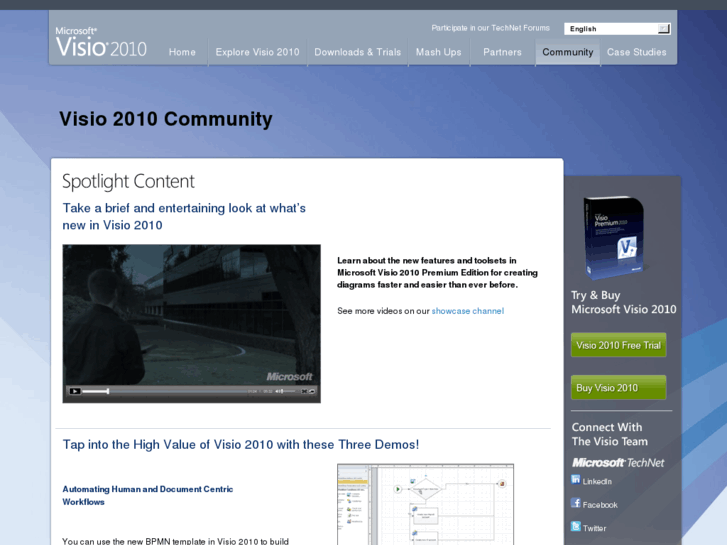This screenshot has width=727, height=545.
Task: Click the Try & Buy Microsoft Visio 2010 text
Action: [624, 302]
